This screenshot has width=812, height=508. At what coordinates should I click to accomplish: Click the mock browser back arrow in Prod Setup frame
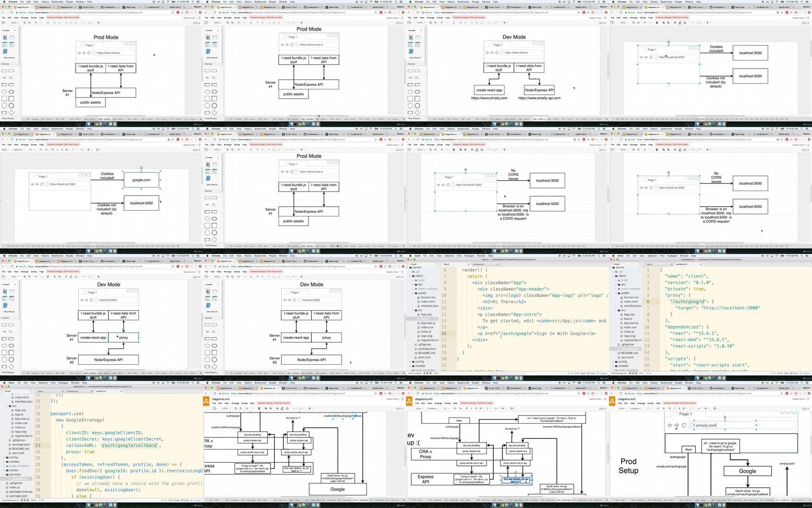coord(670,425)
